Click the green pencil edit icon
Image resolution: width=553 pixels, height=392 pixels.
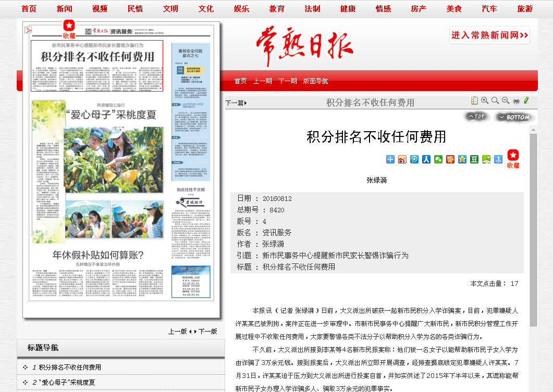tap(526, 100)
